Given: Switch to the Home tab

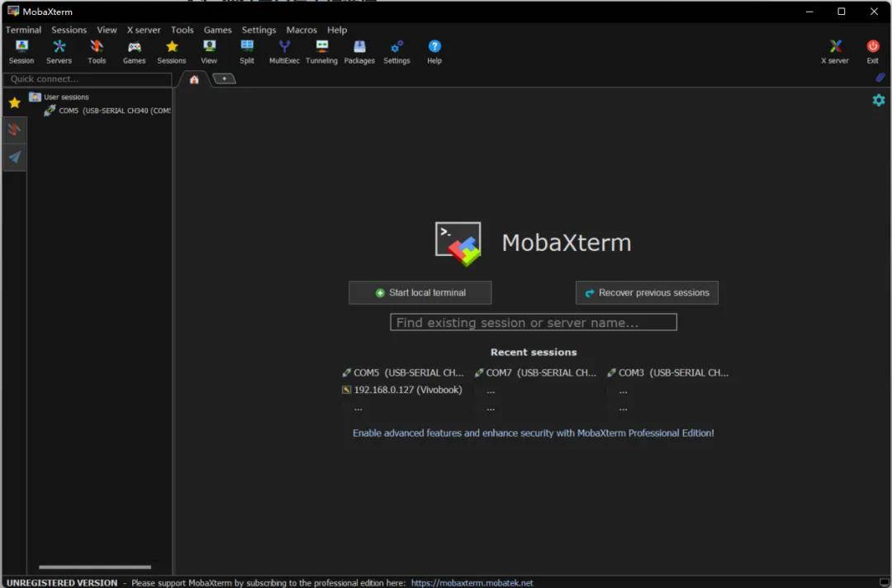Looking at the screenshot, I should pos(194,79).
